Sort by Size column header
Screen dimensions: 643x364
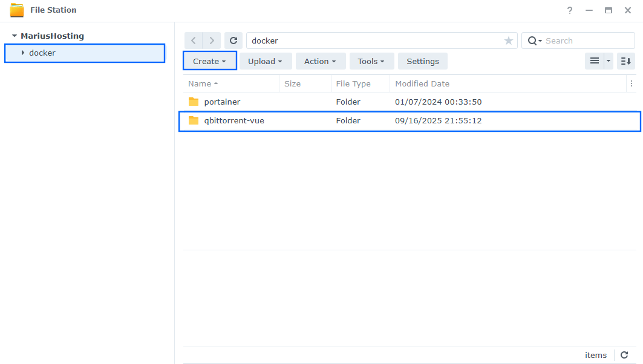305,83
